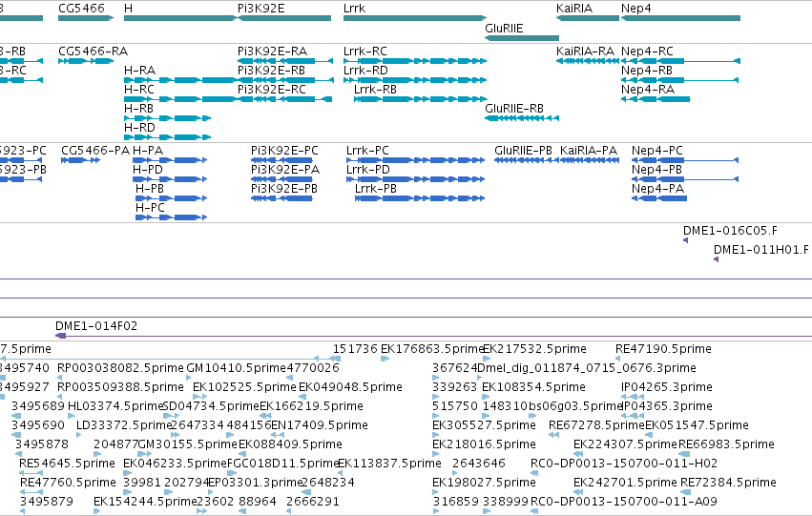Image resolution: width=812 pixels, height=516 pixels.
Task: Click the EK102525.5prime marker
Action: tap(199, 397)
